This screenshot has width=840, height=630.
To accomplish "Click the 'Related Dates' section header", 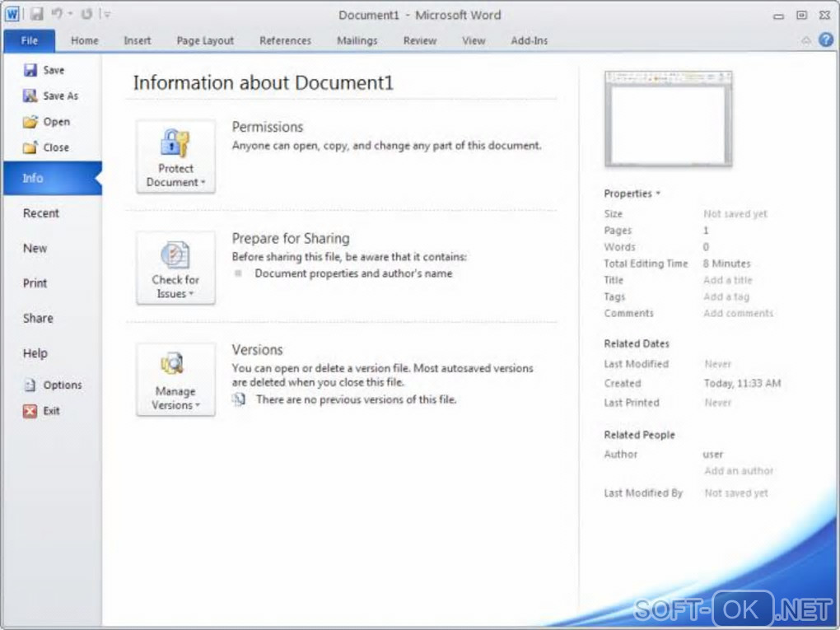I will coord(636,343).
